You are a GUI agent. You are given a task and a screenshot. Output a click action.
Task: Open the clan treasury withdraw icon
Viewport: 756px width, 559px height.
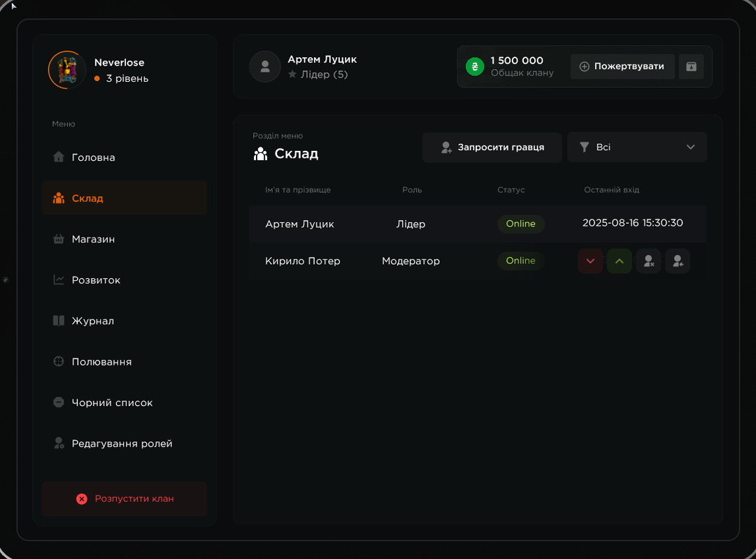click(692, 66)
